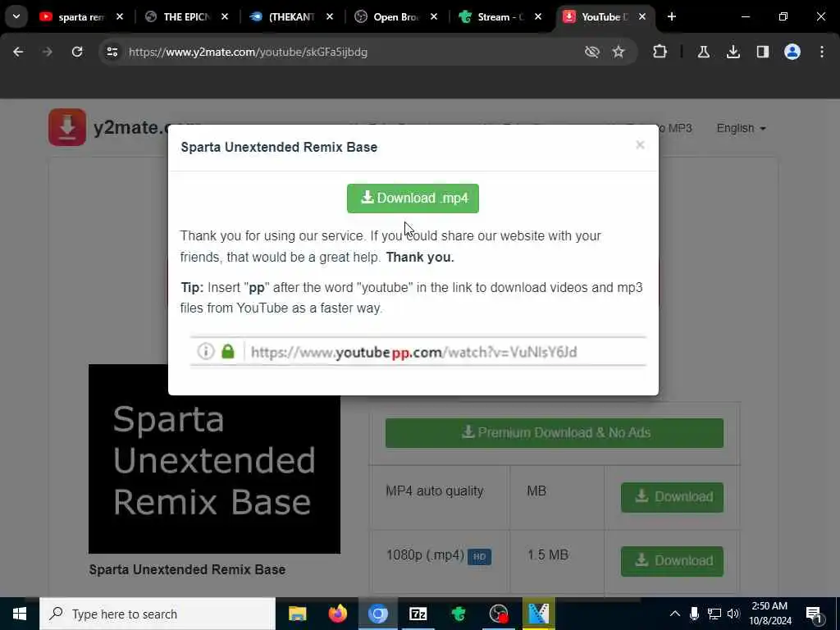Click the taskbar search box
The image size is (840, 630).
click(157, 614)
